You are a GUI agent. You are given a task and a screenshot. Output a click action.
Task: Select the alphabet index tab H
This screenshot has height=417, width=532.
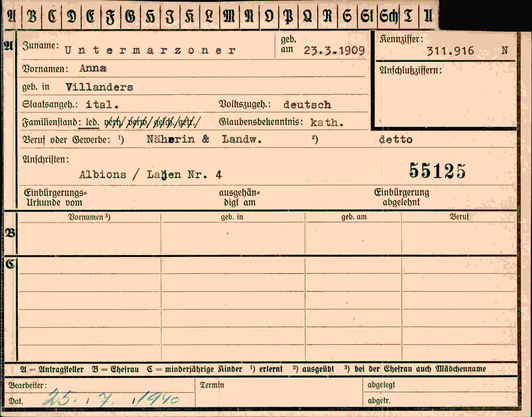click(150, 16)
